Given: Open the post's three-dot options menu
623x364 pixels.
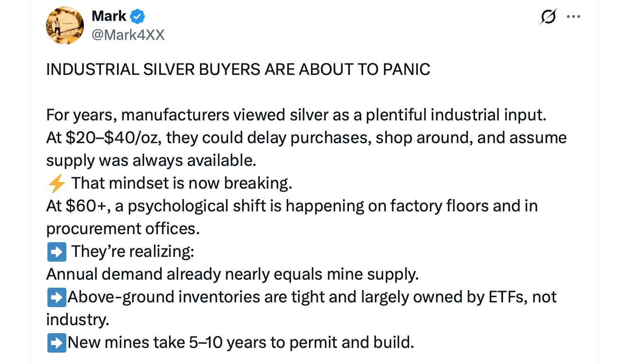Looking at the screenshot, I should point(574,16).
